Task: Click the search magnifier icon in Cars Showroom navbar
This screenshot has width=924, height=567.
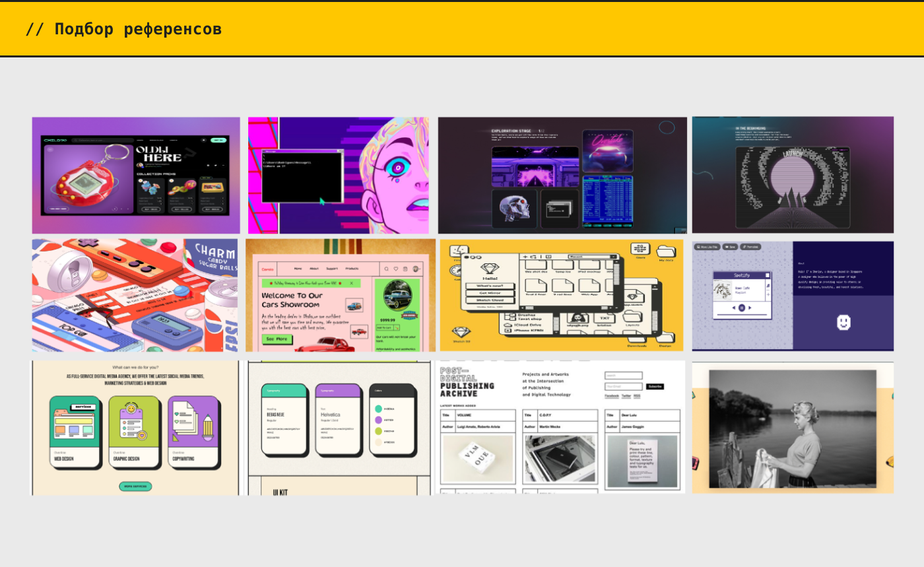Action: tap(386, 269)
